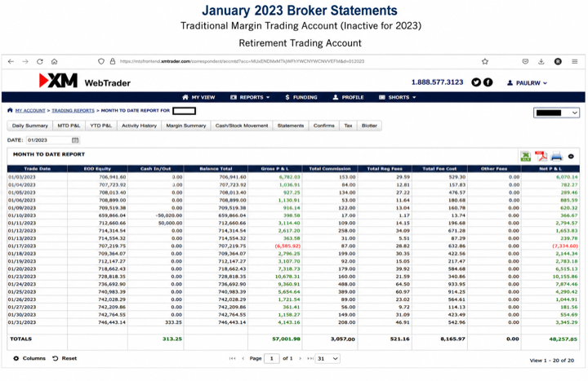Sort by the EOD Equity column header
Screen dimensions: 588x381
97,169
